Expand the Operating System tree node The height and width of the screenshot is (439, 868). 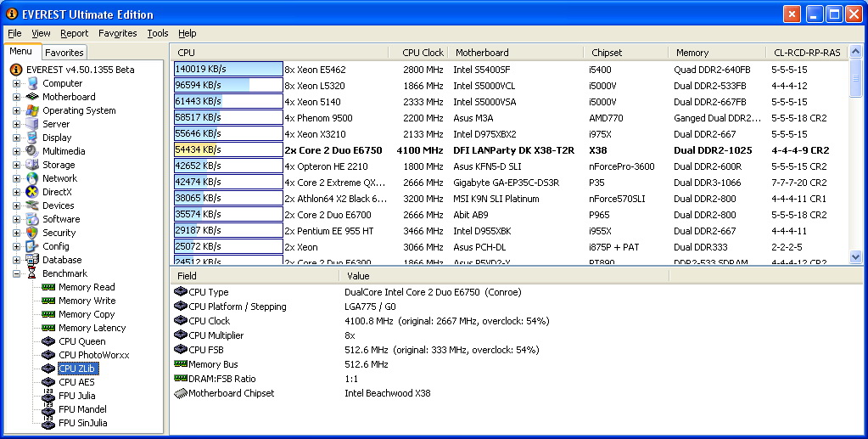pos(17,110)
